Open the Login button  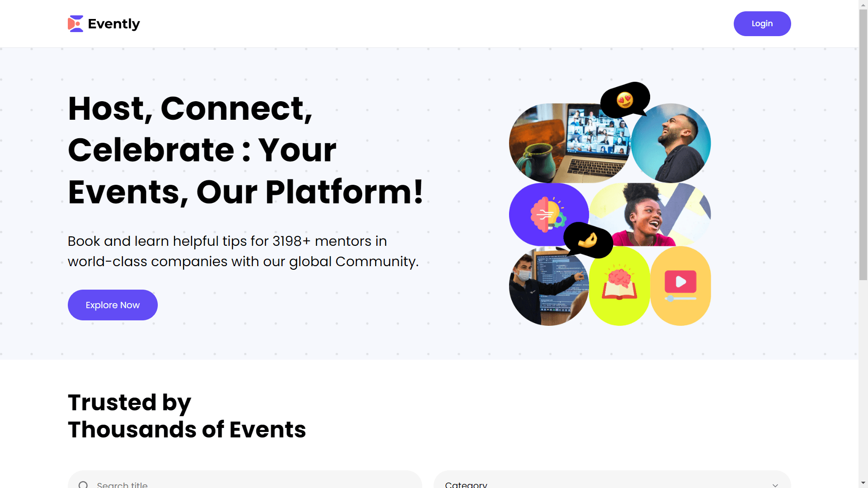click(x=762, y=23)
